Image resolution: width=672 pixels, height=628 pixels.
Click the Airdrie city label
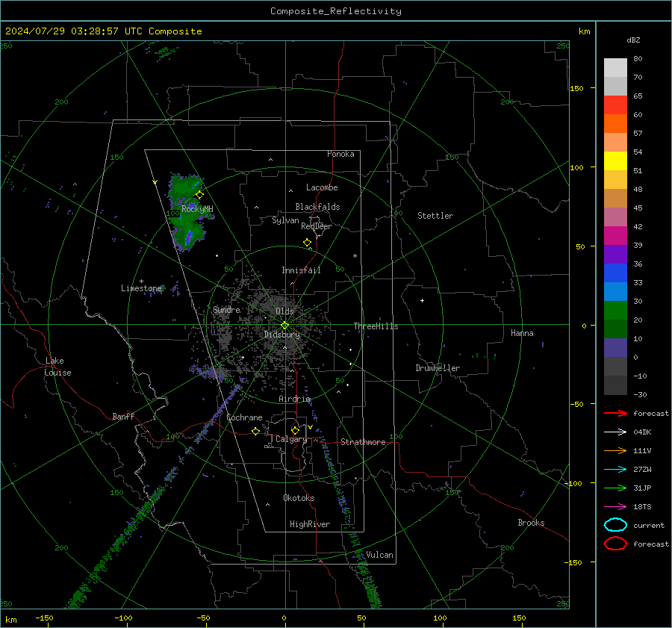pyautogui.click(x=294, y=399)
